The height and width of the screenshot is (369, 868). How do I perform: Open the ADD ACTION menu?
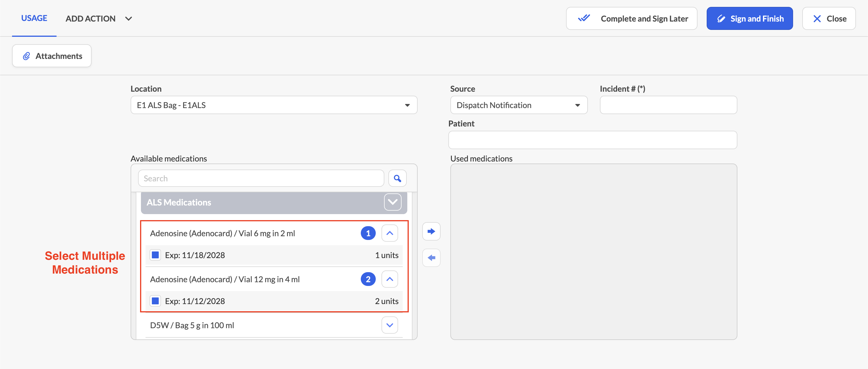click(99, 19)
